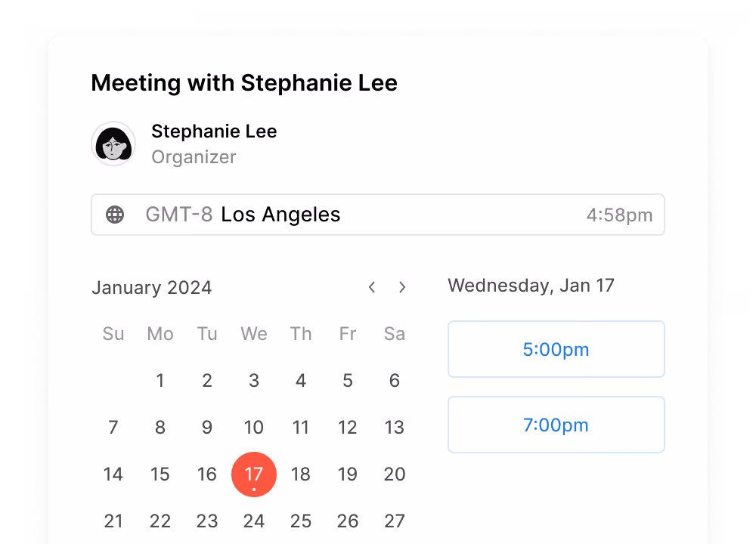The width and height of the screenshot is (756, 544).
Task: Choose Saturday January 6
Action: pos(395,381)
